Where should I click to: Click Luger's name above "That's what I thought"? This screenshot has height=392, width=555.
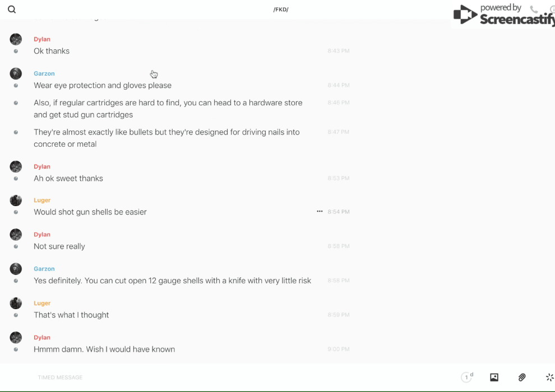[x=42, y=303]
